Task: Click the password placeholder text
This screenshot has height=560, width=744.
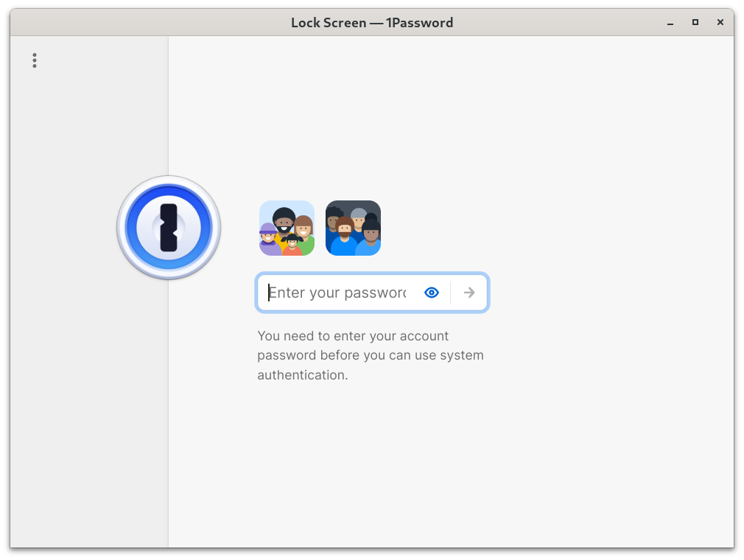Action: tap(337, 293)
